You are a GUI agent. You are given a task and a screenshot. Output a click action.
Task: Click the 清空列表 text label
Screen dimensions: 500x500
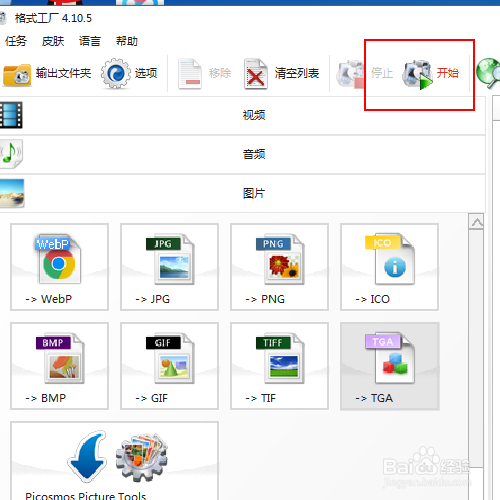point(297,73)
